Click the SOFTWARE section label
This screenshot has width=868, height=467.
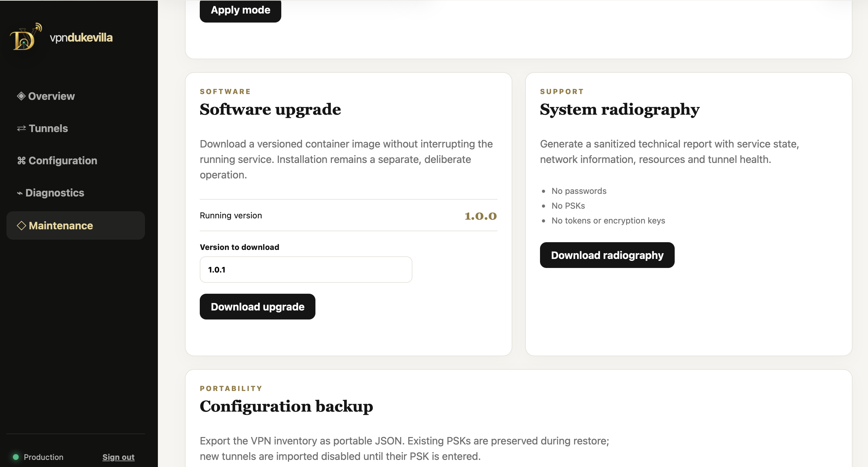[225, 92]
